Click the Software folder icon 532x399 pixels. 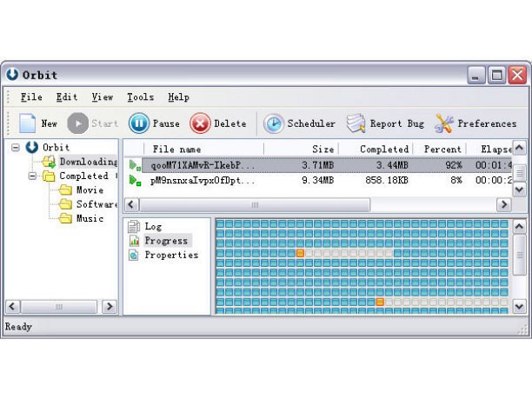point(65,204)
